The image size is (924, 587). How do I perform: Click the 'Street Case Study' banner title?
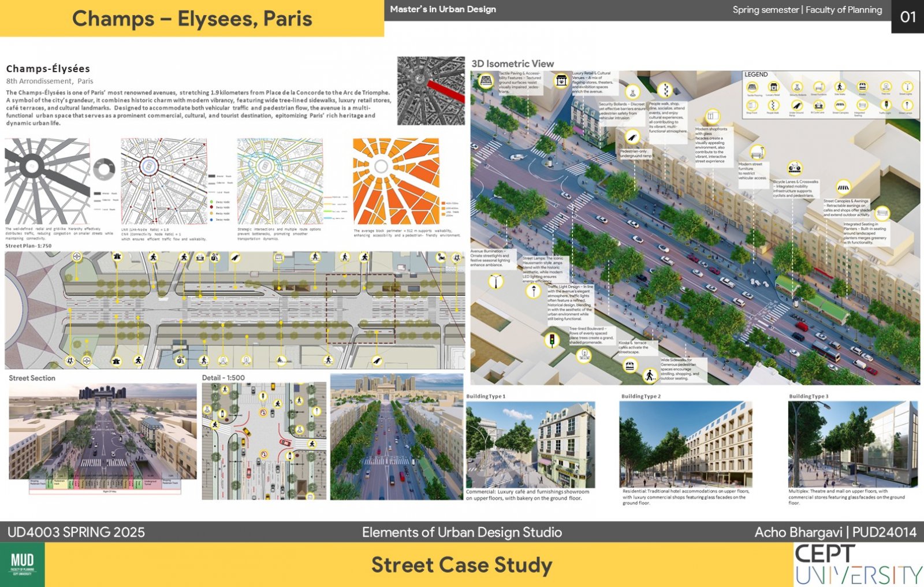pyautogui.click(x=462, y=564)
